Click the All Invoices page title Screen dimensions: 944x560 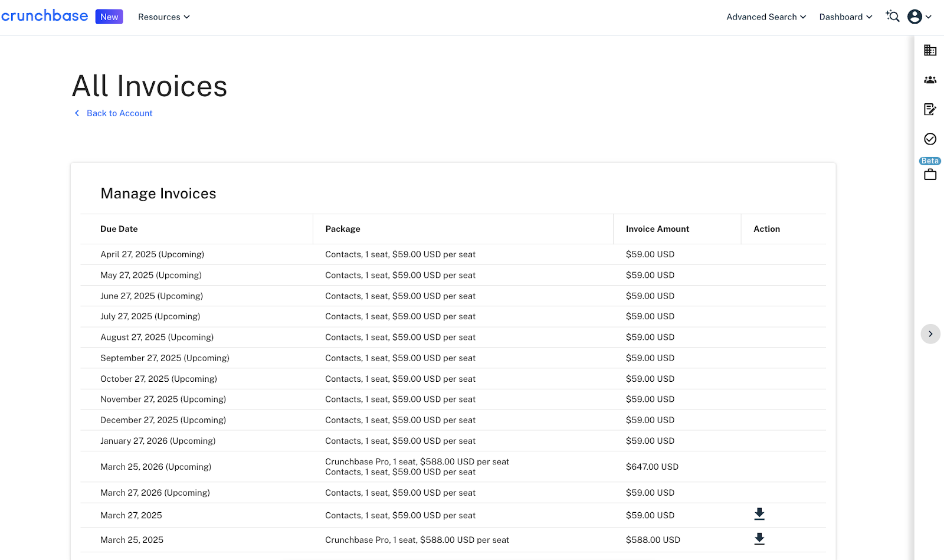pyautogui.click(x=150, y=86)
